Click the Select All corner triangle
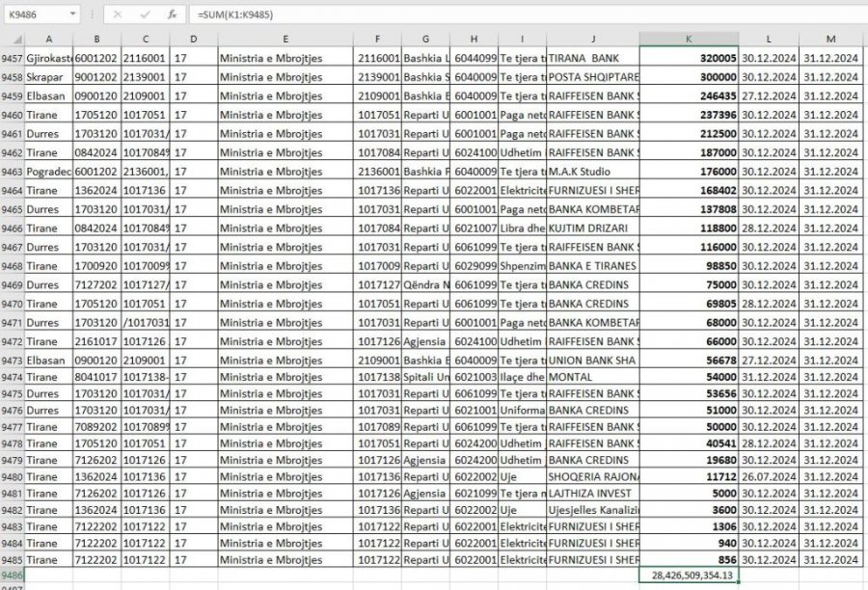 coord(12,39)
